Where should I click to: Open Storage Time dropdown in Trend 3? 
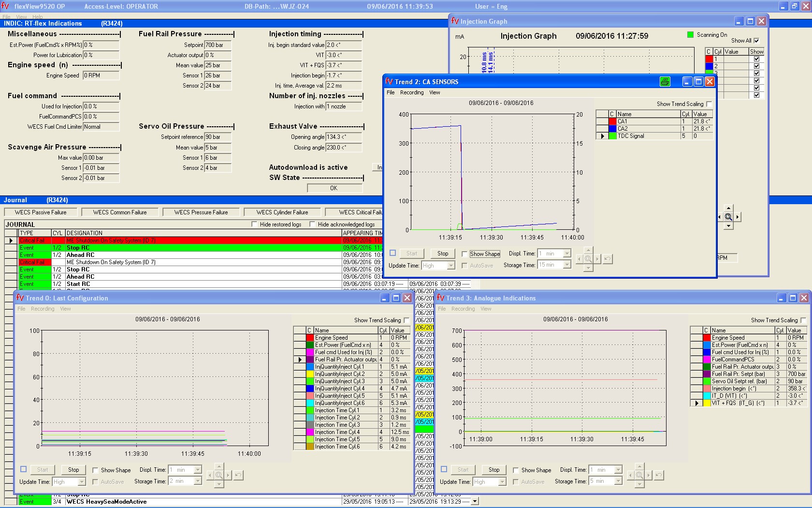(618, 481)
